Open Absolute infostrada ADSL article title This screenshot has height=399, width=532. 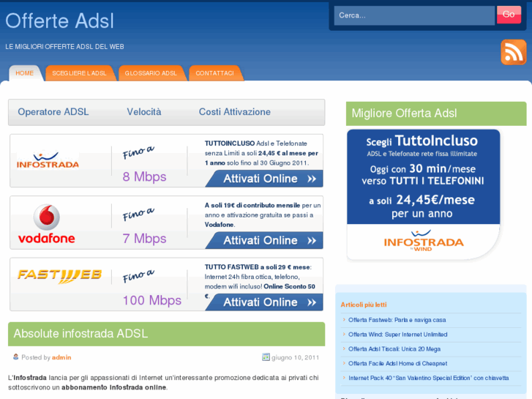tap(80, 333)
